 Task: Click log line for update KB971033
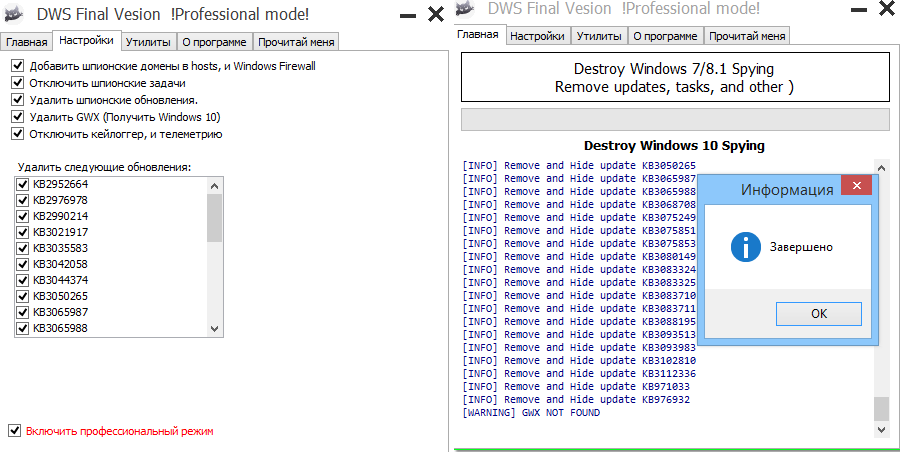pos(576,387)
